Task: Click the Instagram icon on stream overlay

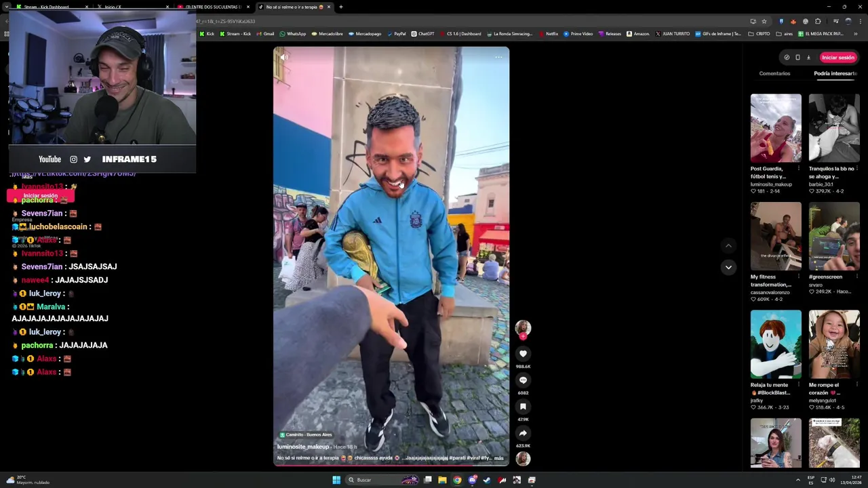Action: pos(73,159)
